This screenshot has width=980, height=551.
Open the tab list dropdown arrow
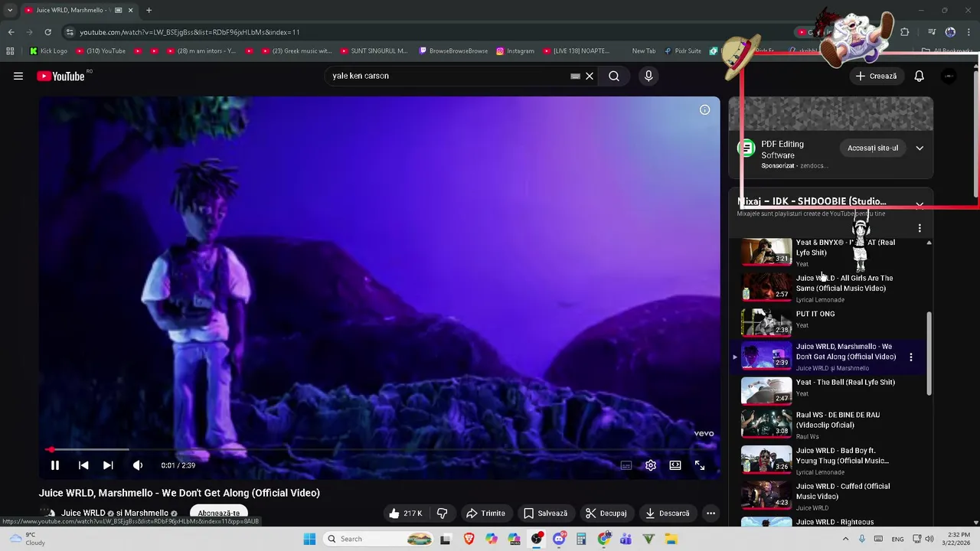click(x=10, y=10)
